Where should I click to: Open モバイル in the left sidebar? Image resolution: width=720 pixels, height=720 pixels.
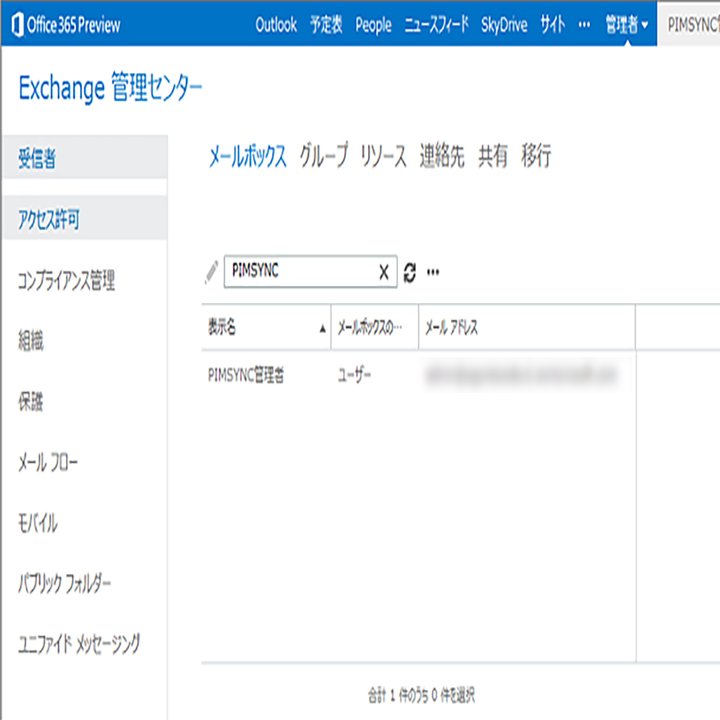pyautogui.click(x=38, y=523)
